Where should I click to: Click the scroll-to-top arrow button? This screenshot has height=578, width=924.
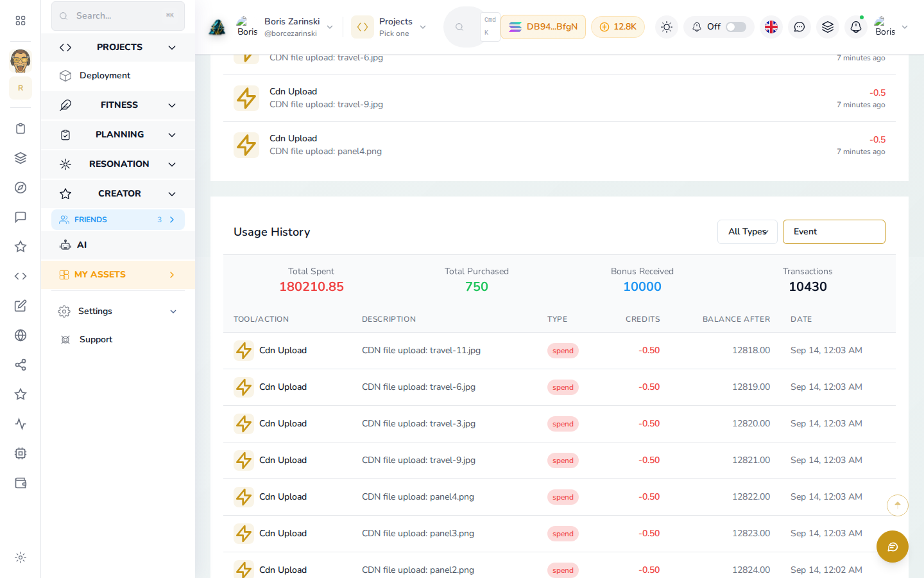(x=898, y=505)
